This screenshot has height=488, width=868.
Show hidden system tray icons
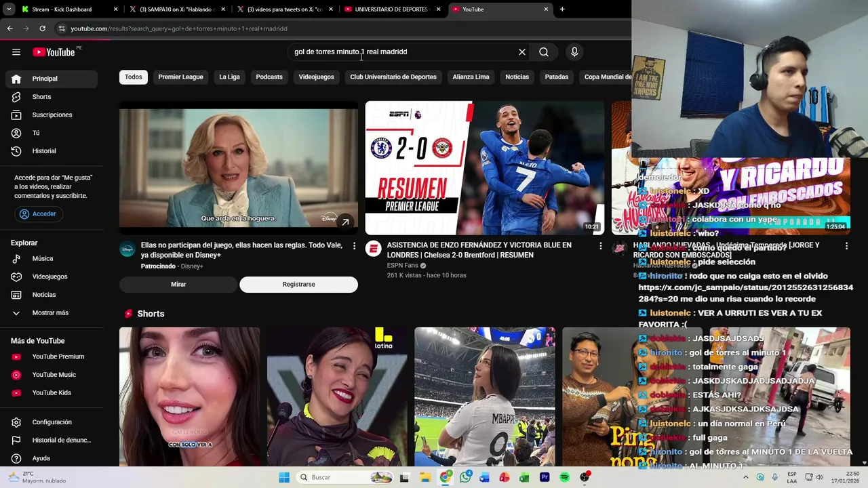[745, 477]
